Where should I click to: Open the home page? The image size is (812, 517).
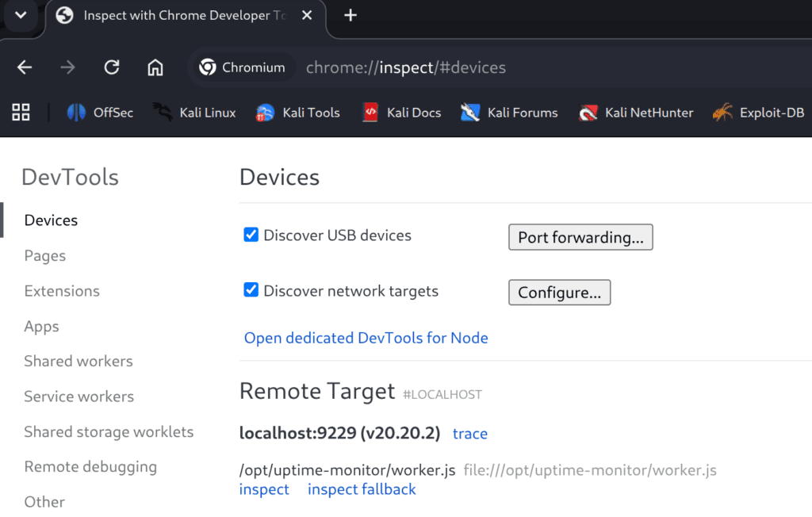(x=155, y=67)
